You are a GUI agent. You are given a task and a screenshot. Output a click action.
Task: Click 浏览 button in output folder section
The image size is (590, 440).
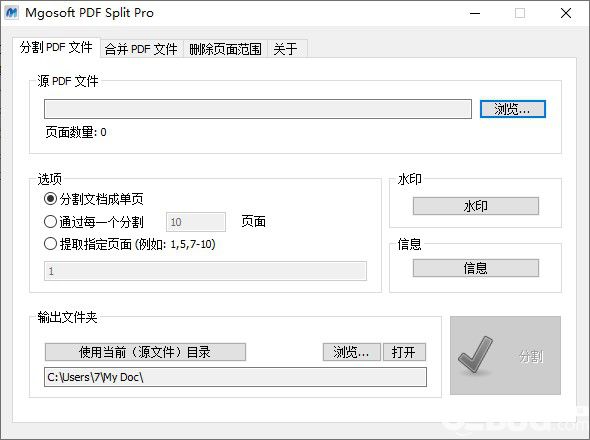pyautogui.click(x=351, y=352)
